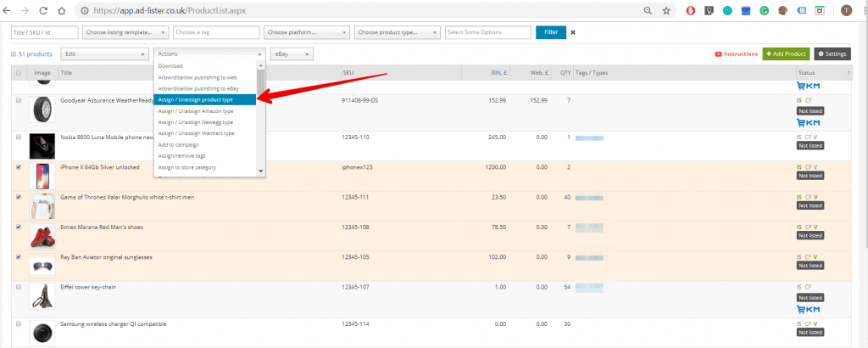The width and height of the screenshot is (868, 348).
Task: Click the browser zoom magnifier icon
Action: point(648,10)
